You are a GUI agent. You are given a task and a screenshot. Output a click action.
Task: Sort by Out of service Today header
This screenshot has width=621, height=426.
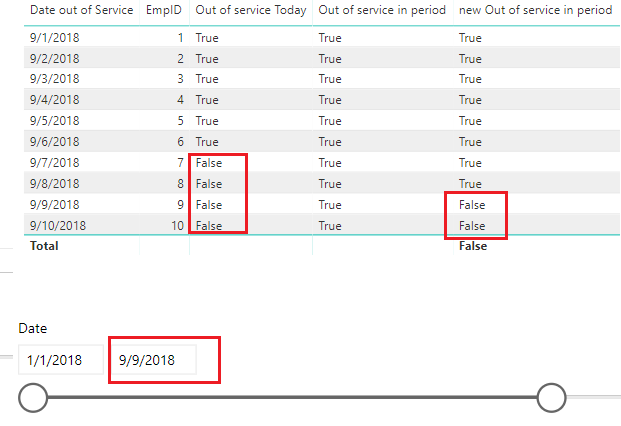click(x=251, y=10)
